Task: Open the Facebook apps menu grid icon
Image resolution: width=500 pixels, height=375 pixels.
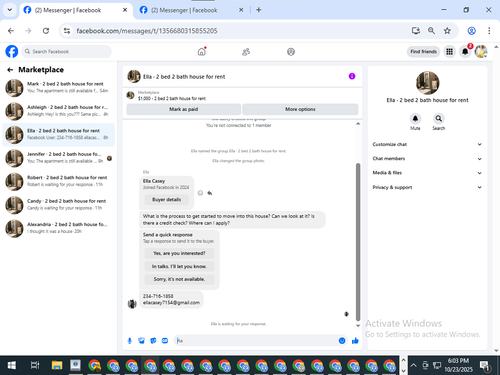Action: (449, 52)
